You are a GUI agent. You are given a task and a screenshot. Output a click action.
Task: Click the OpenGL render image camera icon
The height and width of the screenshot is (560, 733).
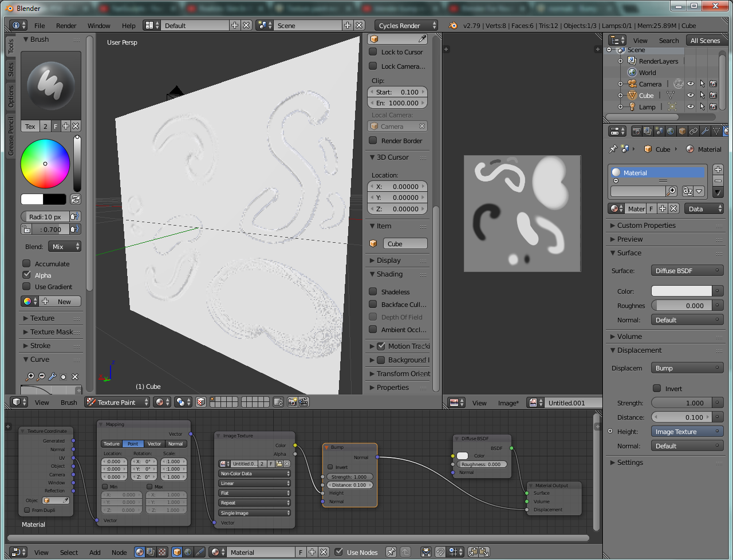click(x=293, y=403)
